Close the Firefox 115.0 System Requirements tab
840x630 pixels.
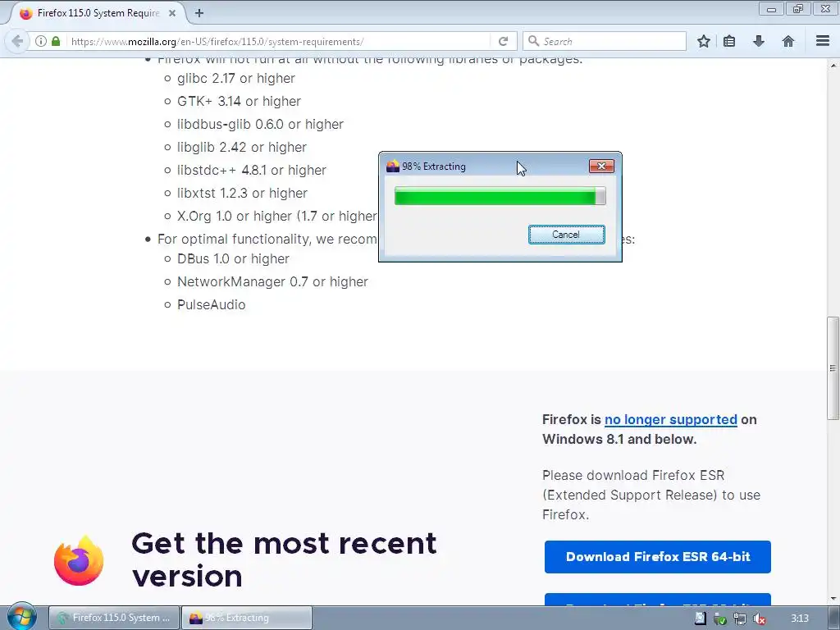pyautogui.click(x=172, y=13)
